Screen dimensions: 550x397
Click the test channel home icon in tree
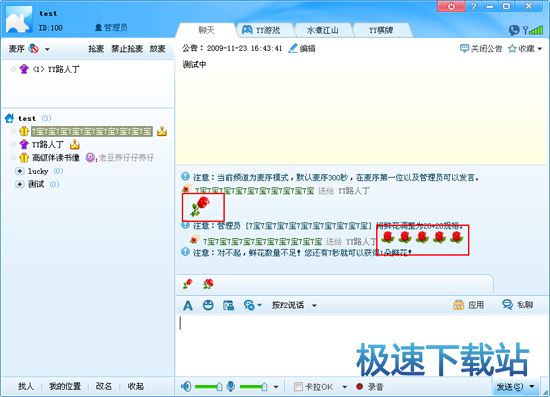(x=9, y=118)
